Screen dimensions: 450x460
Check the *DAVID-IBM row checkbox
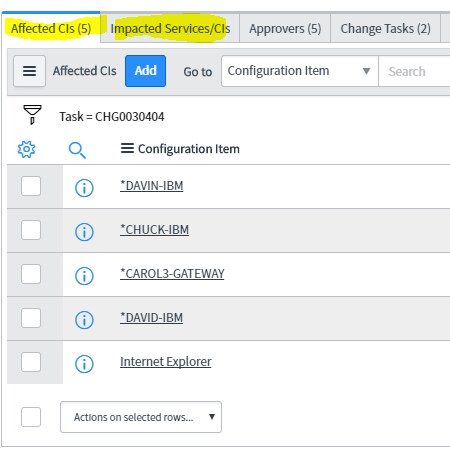tap(31, 318)
